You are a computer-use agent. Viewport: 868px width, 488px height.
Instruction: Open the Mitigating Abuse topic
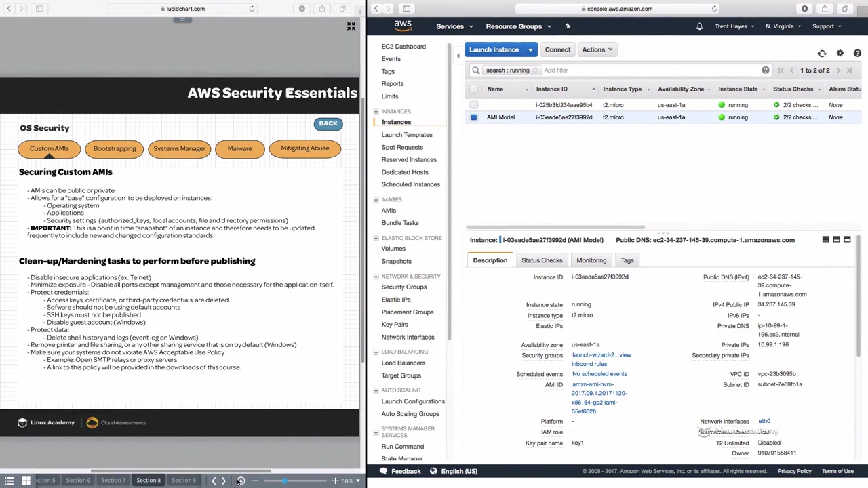(305, 148)
